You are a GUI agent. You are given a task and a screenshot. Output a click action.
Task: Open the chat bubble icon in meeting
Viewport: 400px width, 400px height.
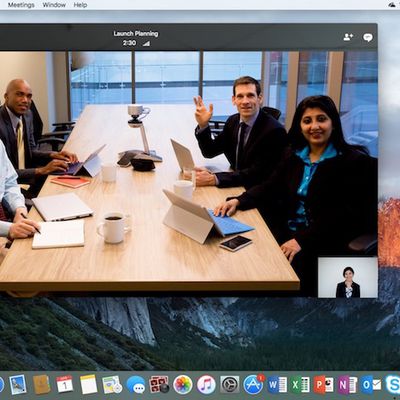click(368, 37)
